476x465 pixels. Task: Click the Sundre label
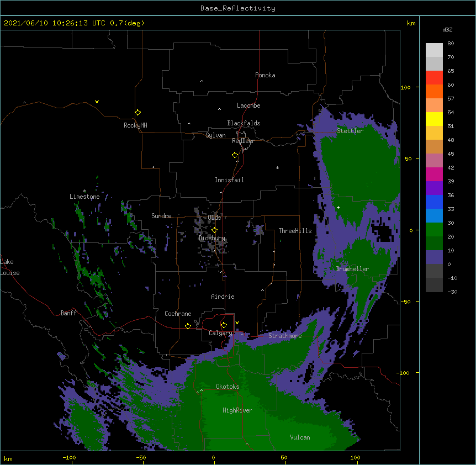pos(161,216)
